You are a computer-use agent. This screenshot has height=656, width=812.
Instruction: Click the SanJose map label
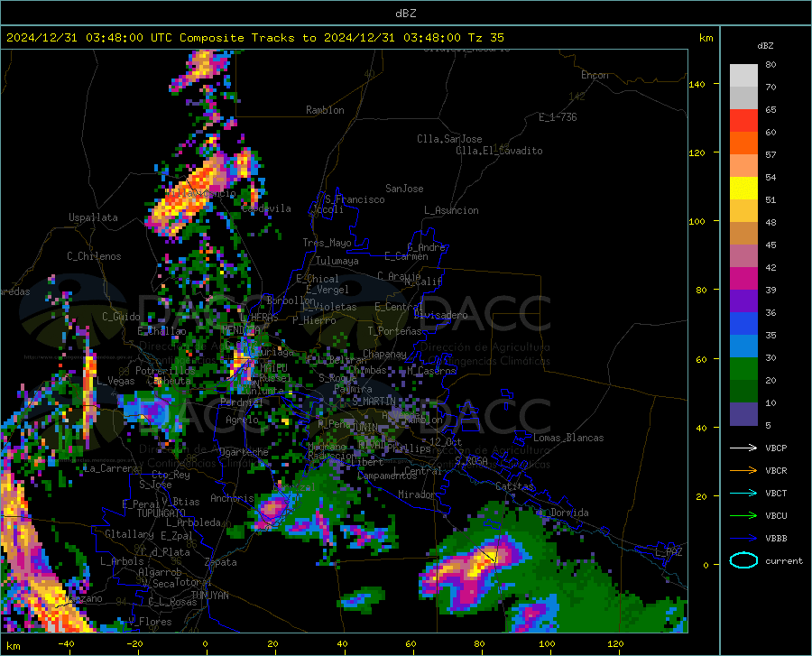coord(404,189)
